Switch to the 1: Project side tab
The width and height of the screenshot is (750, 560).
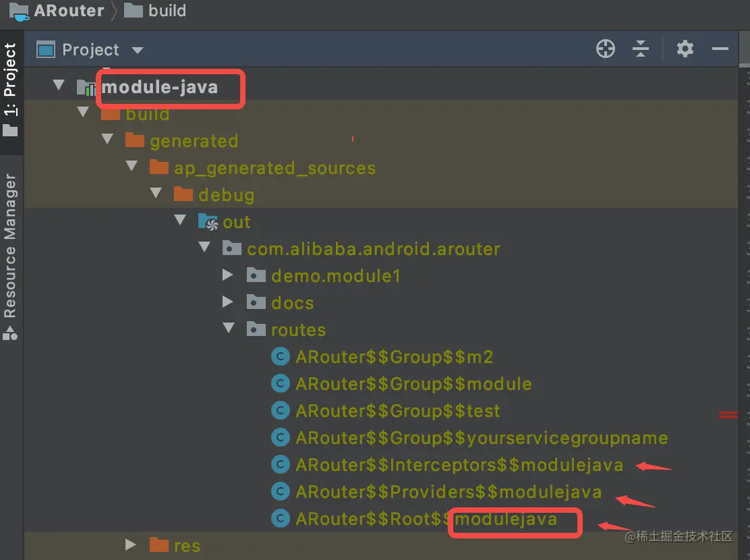tap(11, 91)
